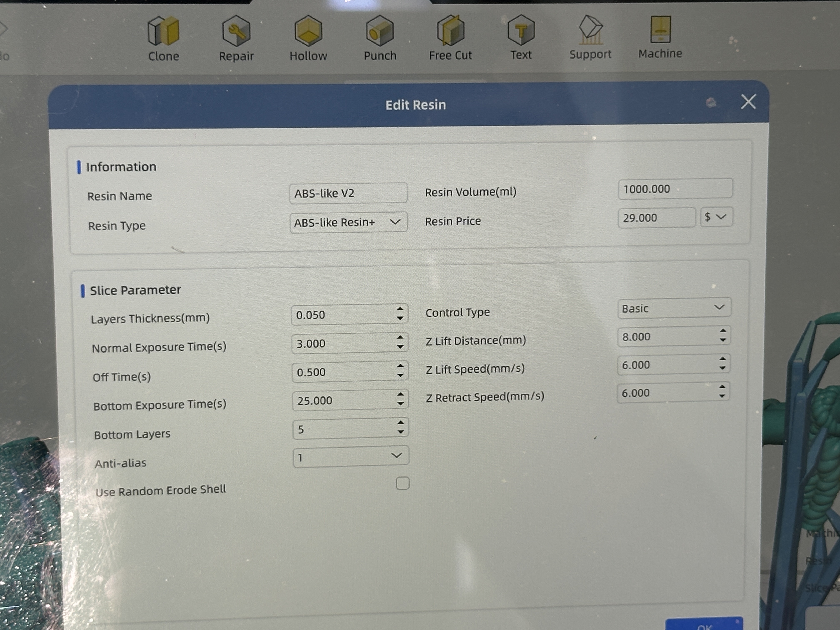The width and height of the screenshot is (840, 630).
Task: Expand the Resin Type dropdown
Action: [348, 222]
